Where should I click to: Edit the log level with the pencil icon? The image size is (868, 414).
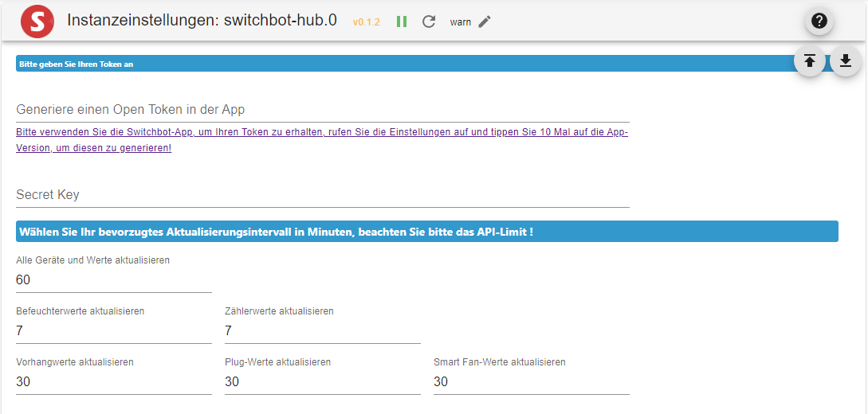[485, 21]
